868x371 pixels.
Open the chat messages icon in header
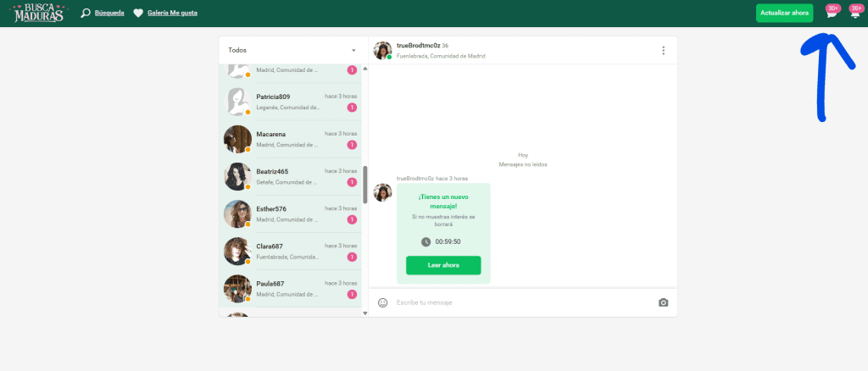(832, 14)
